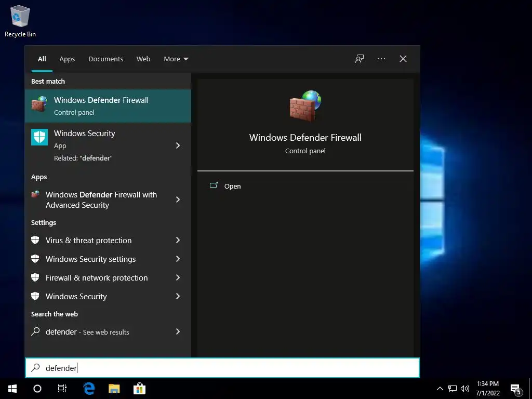This screenshot has height=399, width=532.
Task: Click the Search the web heading
Action: pos(54,314)
